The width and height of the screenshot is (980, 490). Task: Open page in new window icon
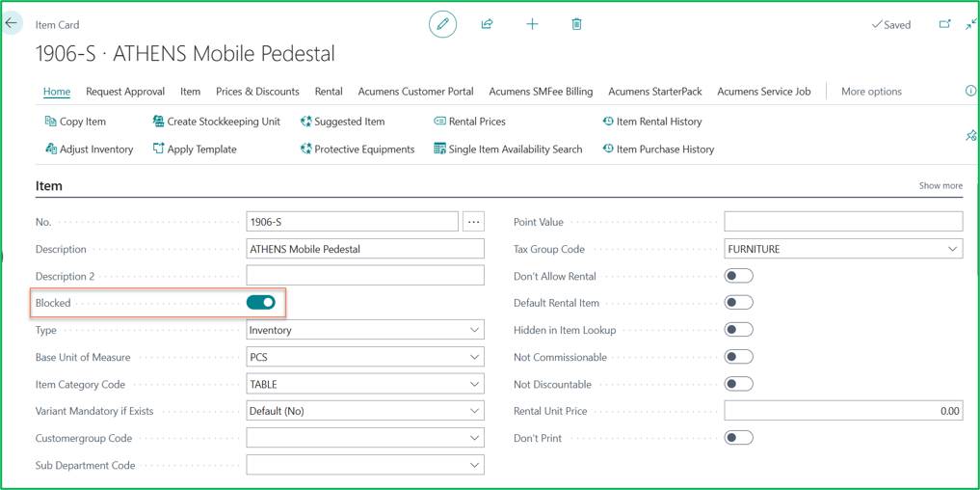pos(944,24)
